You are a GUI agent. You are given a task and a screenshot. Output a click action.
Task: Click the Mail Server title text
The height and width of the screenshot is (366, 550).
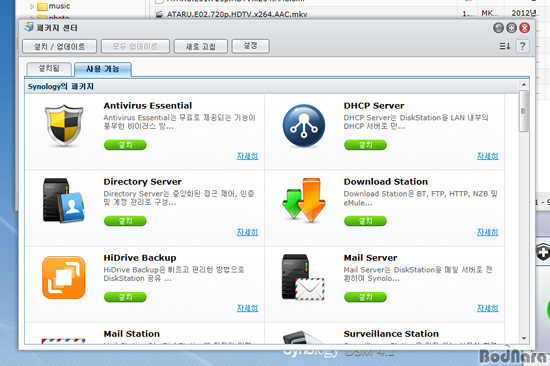[370, 258]
